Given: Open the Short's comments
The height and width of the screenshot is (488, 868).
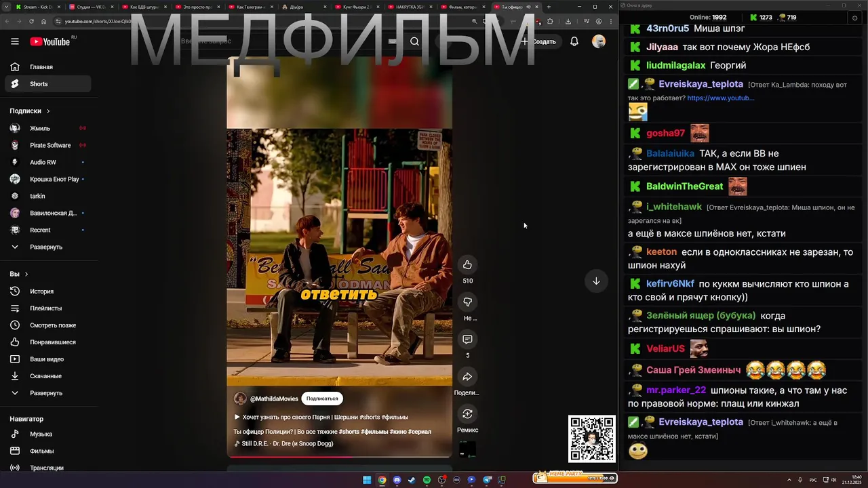Looking at the screenshot, I should tap(467, 339).
